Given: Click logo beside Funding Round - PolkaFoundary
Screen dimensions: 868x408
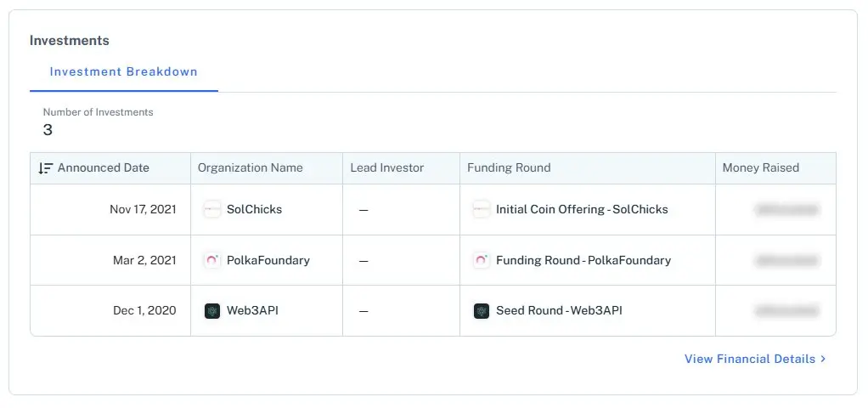Looking at the screenshot, I should [x=481, y=261].
